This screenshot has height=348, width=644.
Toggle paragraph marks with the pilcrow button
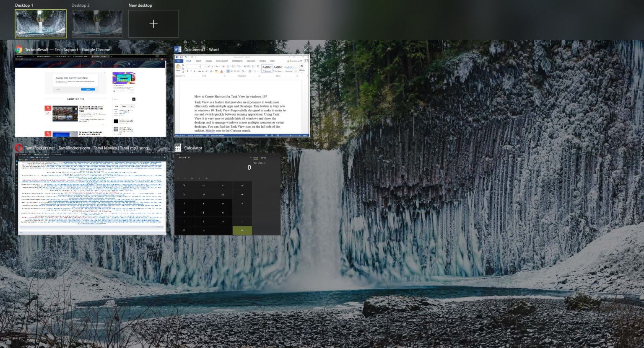[x=257, y=67]
